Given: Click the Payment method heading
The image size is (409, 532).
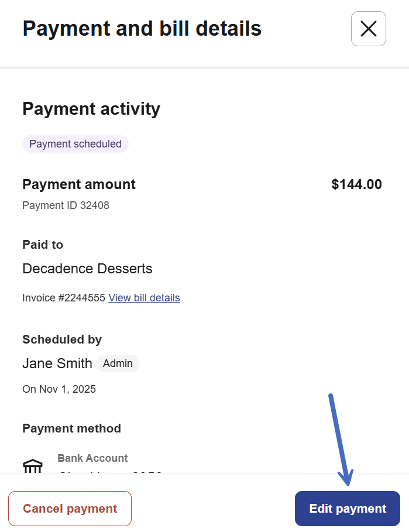Looking at the screenshot, I should click(71, 428).
